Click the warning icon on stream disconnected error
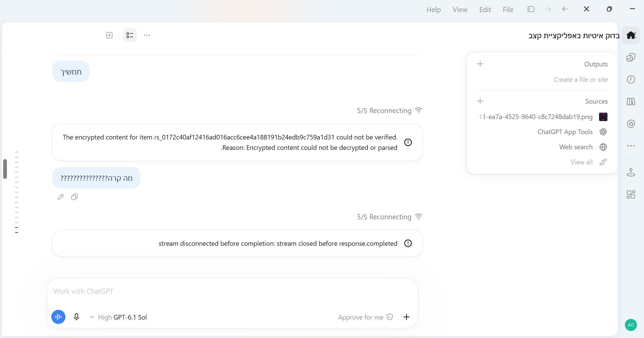Image resolution: width=644 pixels, height=338 pixels. (x=408, y=243)
